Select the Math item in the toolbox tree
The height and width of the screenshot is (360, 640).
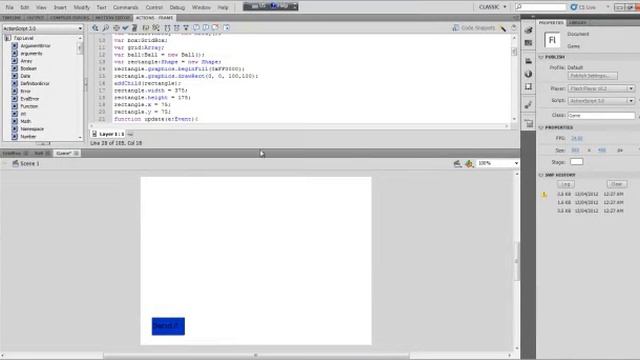tap(26, 121)
